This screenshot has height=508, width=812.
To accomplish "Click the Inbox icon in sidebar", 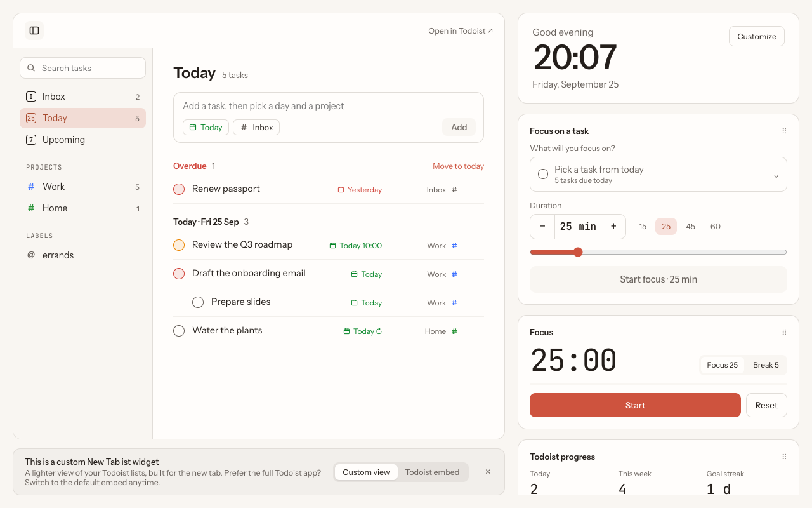I will 30,97.
